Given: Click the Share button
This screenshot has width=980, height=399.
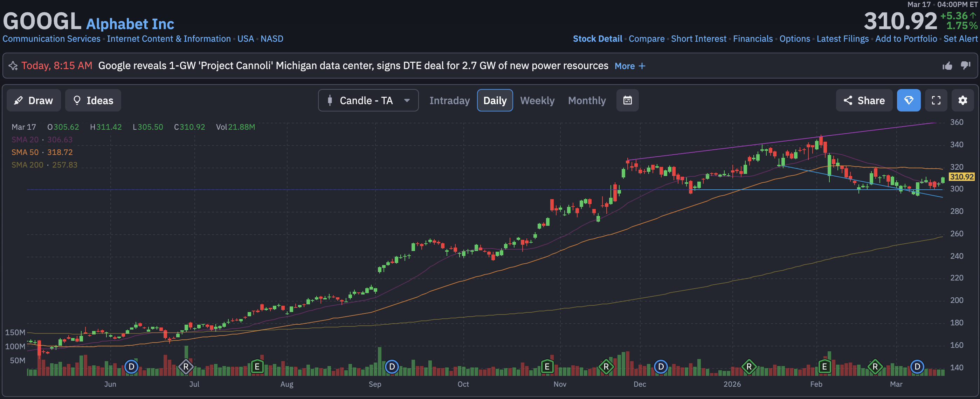Looking at the screenshot, I should 864,101.
